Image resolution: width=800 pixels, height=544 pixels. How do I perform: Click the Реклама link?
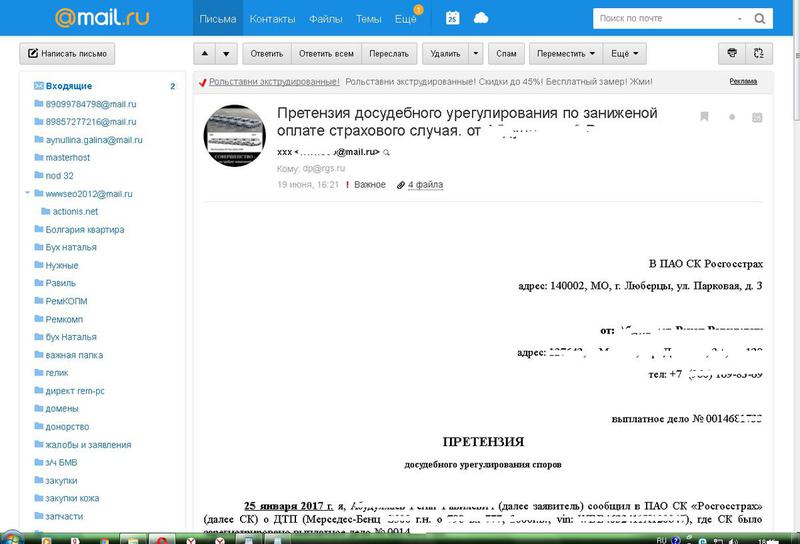pos(743,81)
